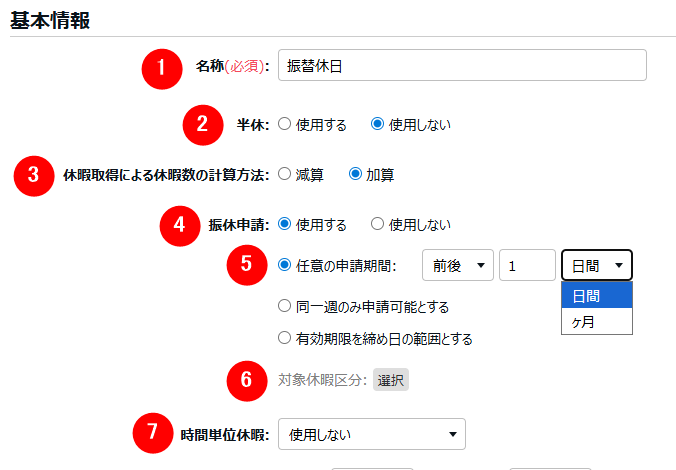Click the red number 6 marker
This screenshot has width=676, height=470.
pyautogui.click(x=246, y=380)
